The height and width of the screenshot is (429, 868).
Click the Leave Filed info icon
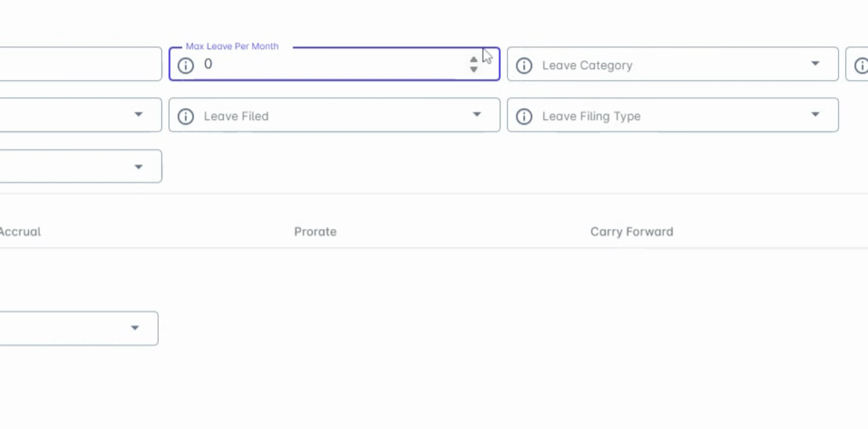[x=185, y=116]
